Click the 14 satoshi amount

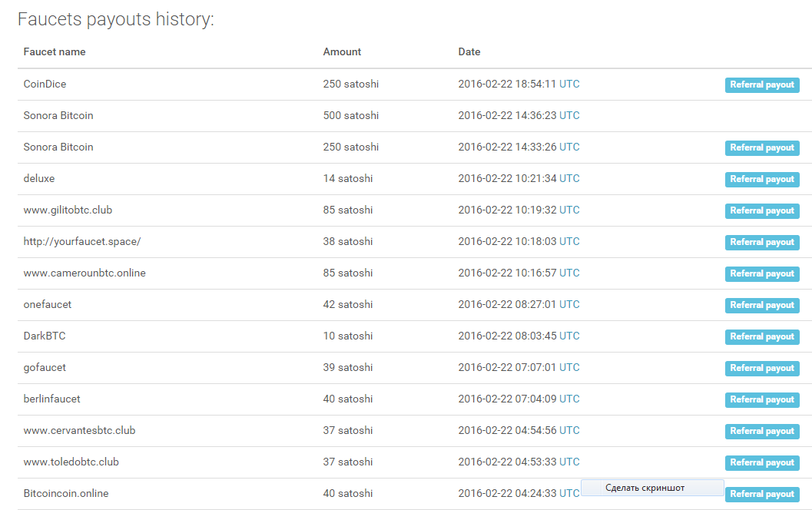pos(347,179)
